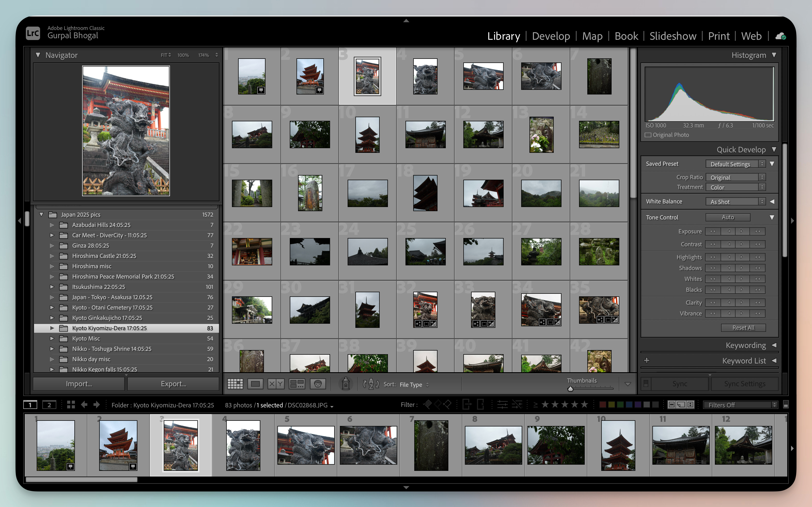Turn on the filter switch beside Filters Off

pos(785,405)
